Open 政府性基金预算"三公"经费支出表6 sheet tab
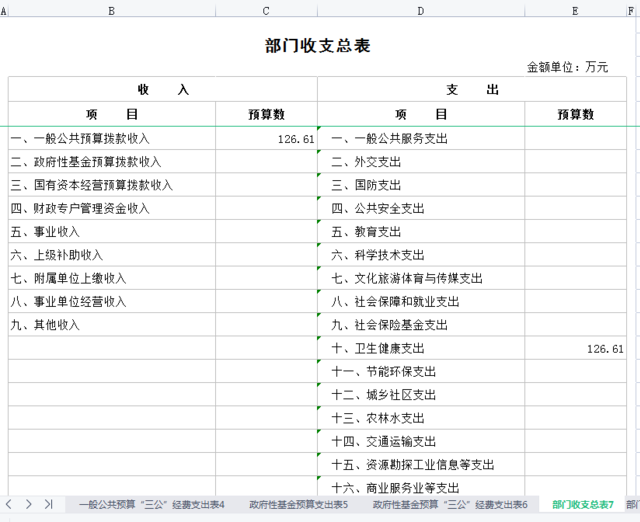The width and height of the screenshot is (640, 522). [450, 505]
